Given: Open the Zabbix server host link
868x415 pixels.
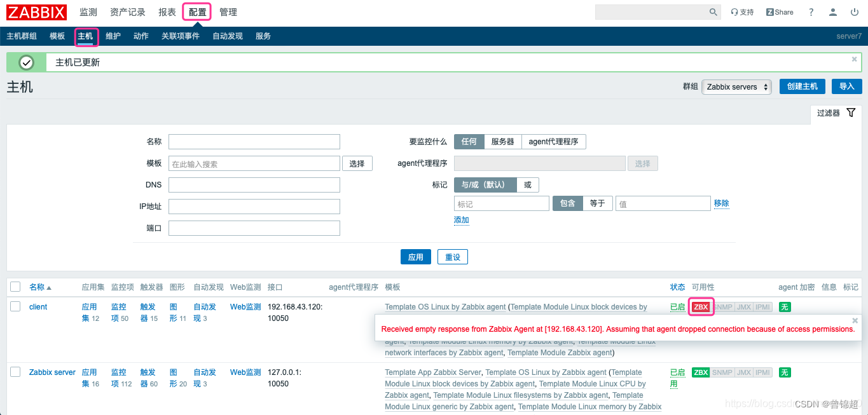Looking at the screenshot, I should tap(52, 372).
